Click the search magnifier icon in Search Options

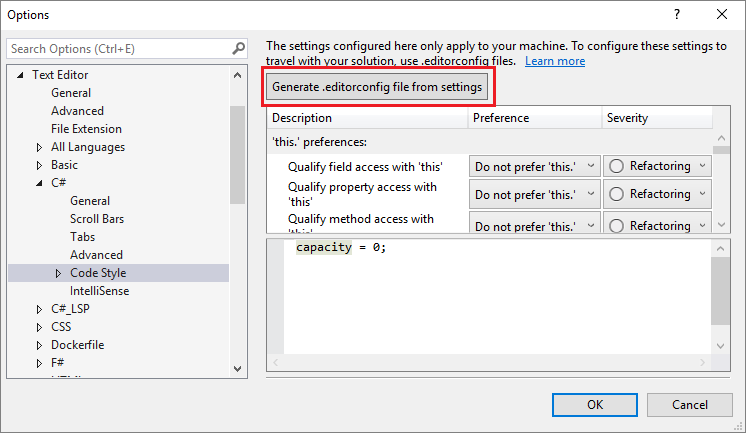click(x=238, y=49)
